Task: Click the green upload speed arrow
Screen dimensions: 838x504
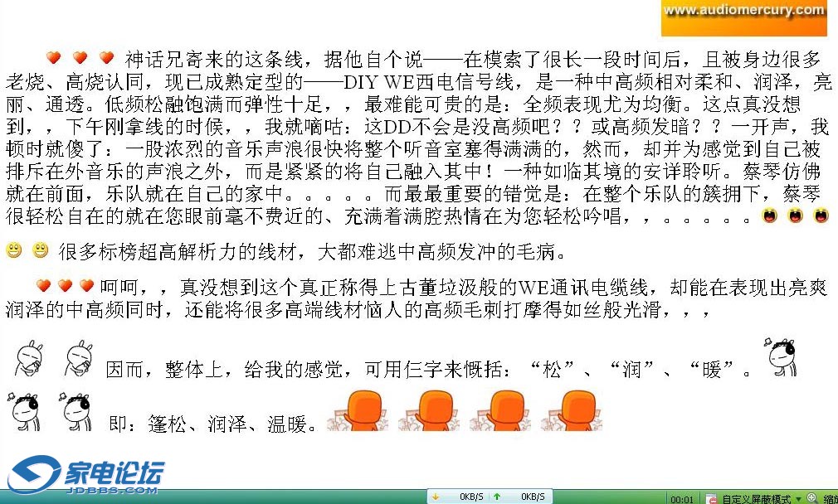Action: (x=496, y=497)
